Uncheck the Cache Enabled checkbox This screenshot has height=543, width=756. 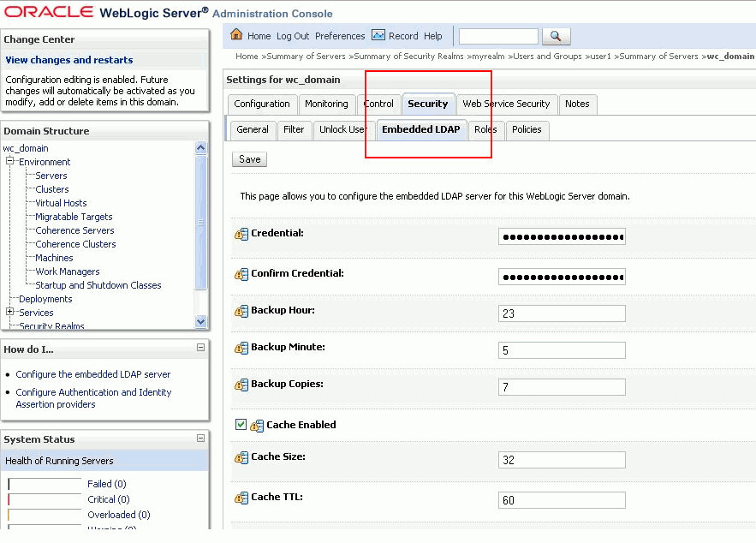point(241,424)
